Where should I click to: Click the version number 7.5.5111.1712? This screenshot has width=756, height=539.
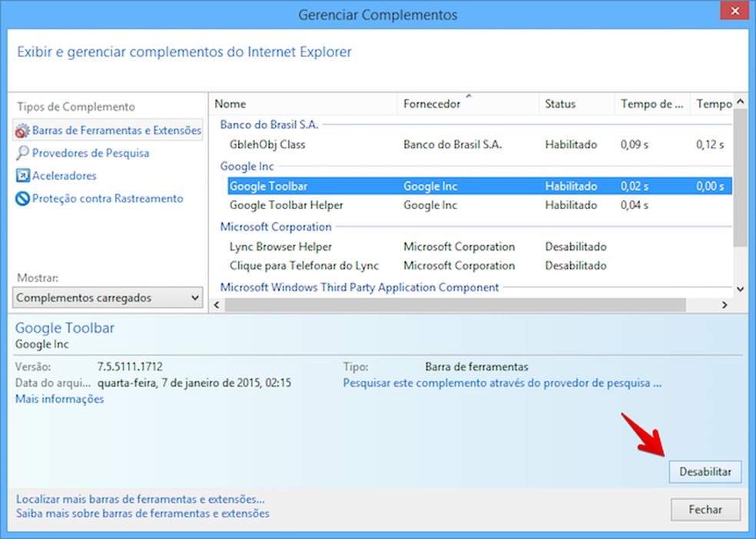[x=130, y=367]
